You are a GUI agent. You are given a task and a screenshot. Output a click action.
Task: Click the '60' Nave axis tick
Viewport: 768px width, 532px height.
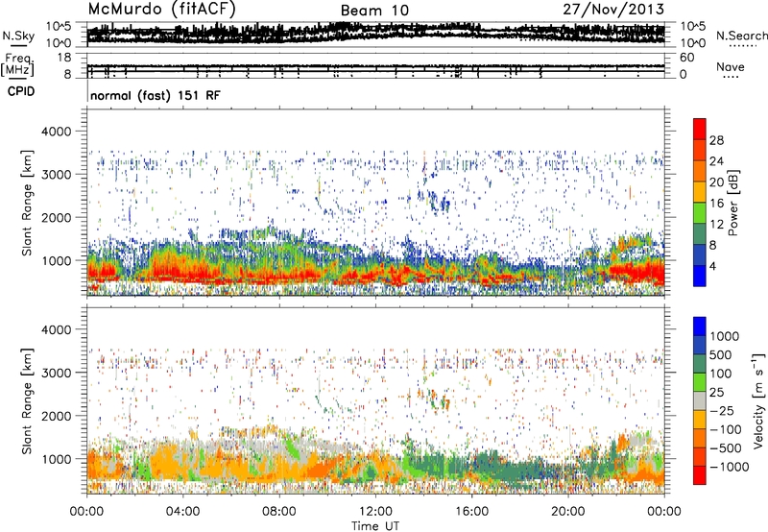point(687,58)
